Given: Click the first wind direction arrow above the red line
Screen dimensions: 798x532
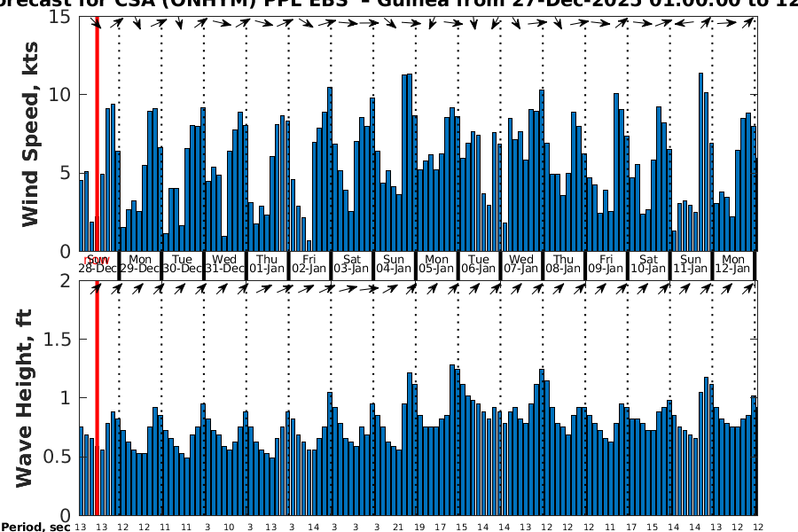Looking at the screenshot, I should click(x=97, y=24).
